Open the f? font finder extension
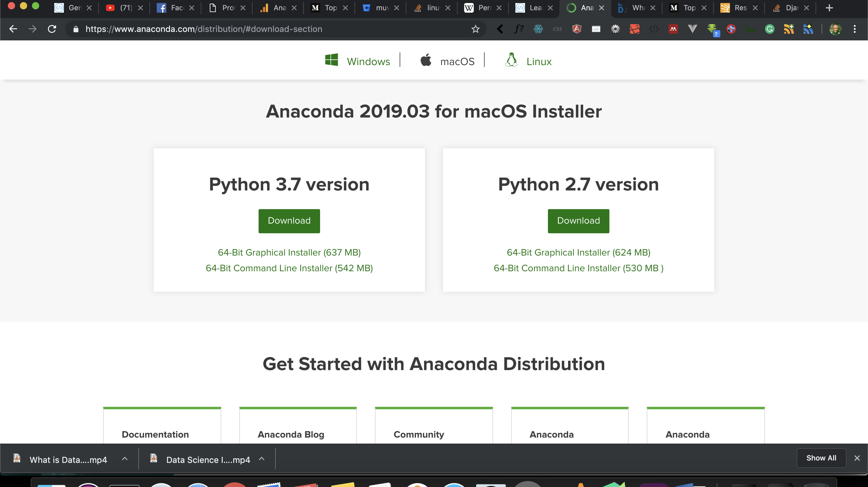Viewport: 868px width, 487px height. pyautogui.click(x=519, y=29)
